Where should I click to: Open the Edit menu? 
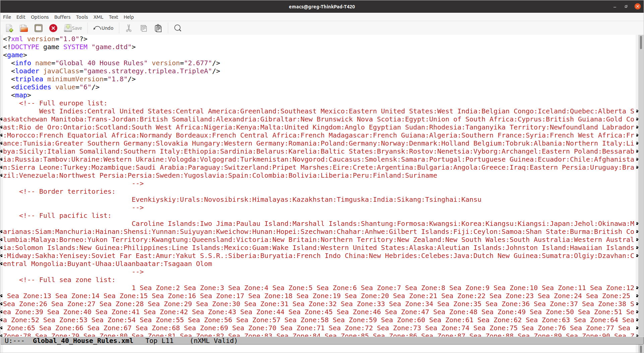[x=21, y=17]
